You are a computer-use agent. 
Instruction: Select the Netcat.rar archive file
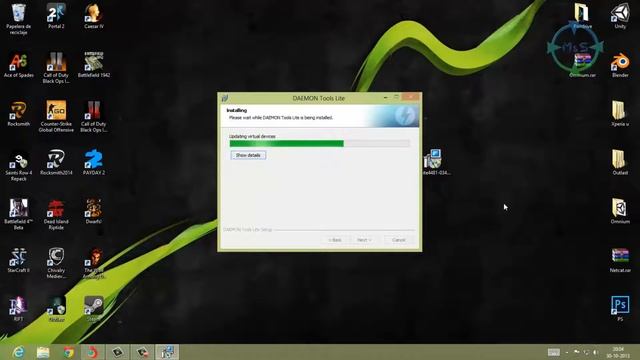620,260
